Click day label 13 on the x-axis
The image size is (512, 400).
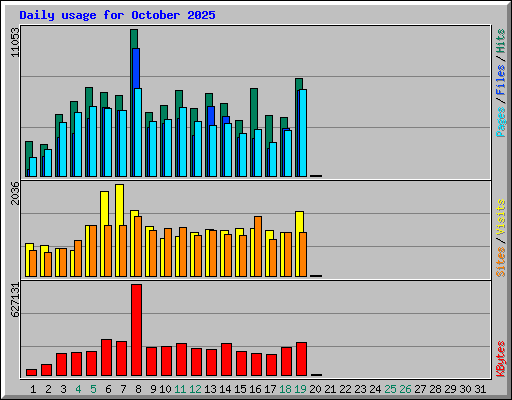210,389
